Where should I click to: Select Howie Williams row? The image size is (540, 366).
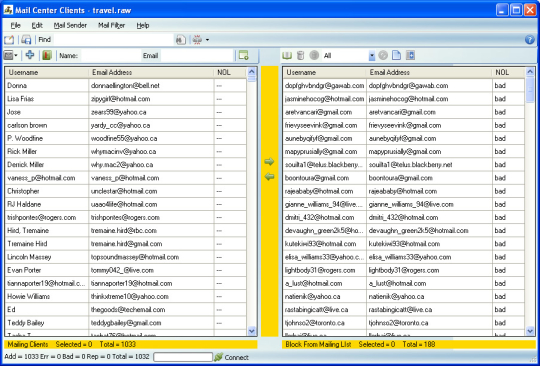click(x=126, y=296)
